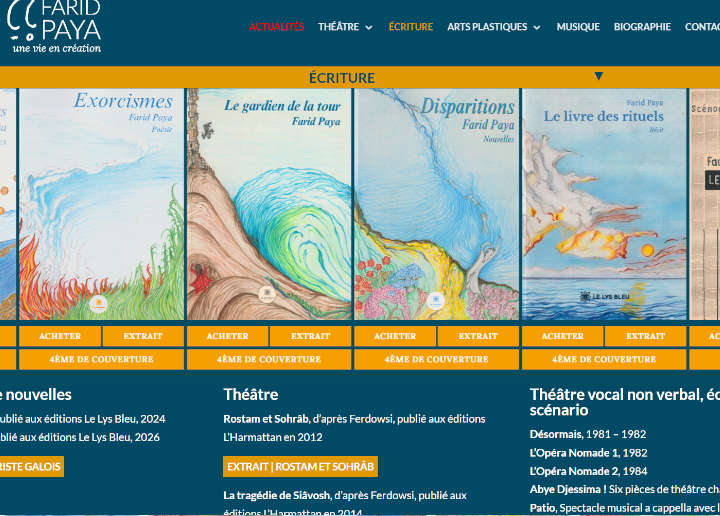The image size is (720, 516).
Task: Expand the Arts Plastiques menu chevron
Action: tap(536, 28)
